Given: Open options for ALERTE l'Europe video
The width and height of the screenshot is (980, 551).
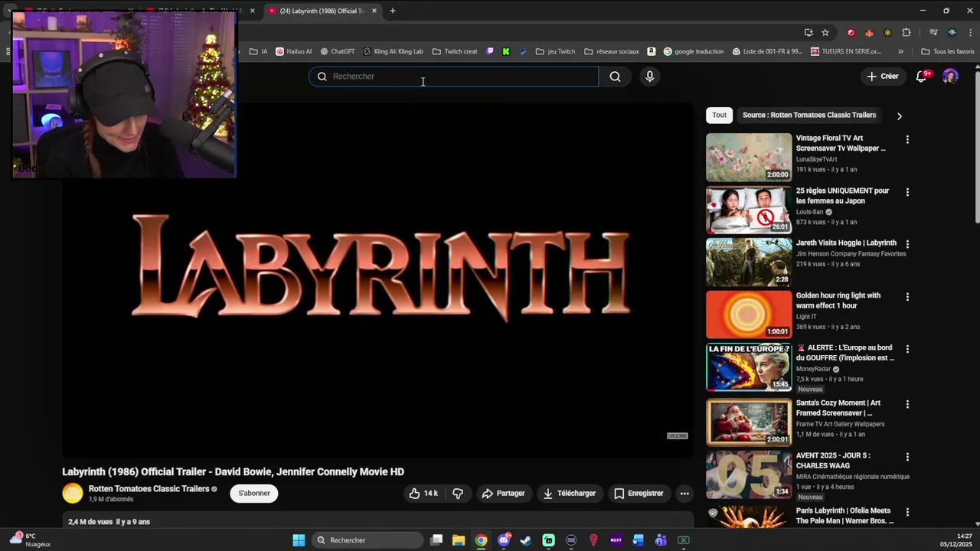Looking at the screenshot, I should tap(907, 349).
